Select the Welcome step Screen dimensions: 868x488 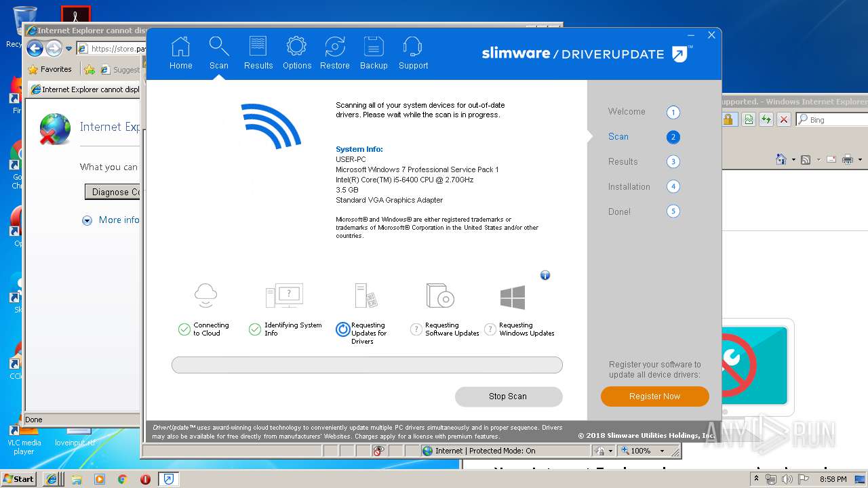point(627,112)
